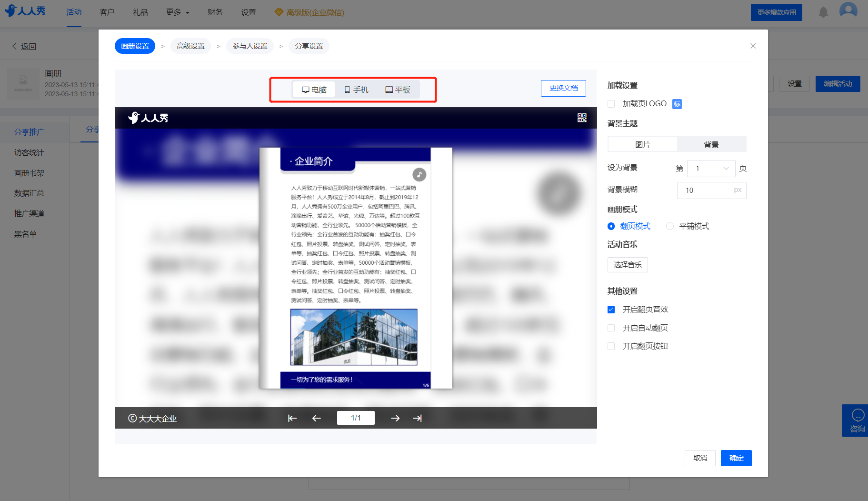Enable 开启自动翻页 checkbox

click(x=611, y=328)
